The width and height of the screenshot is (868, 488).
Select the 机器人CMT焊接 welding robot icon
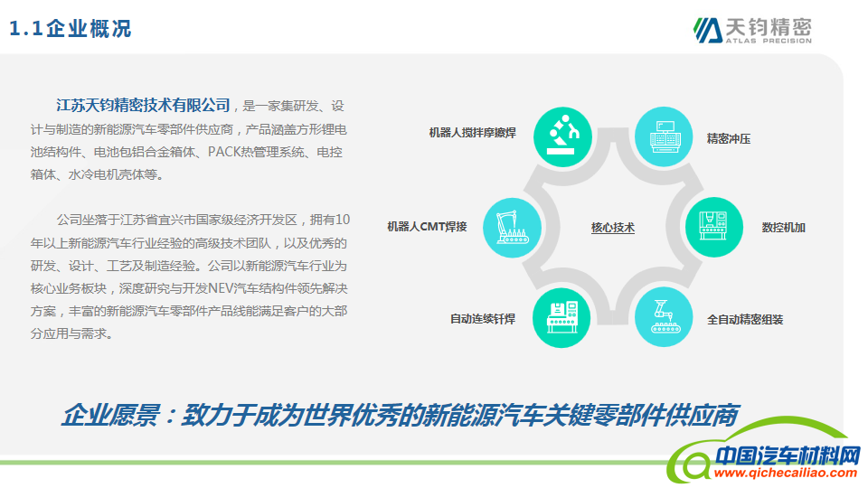click(511, 227)
